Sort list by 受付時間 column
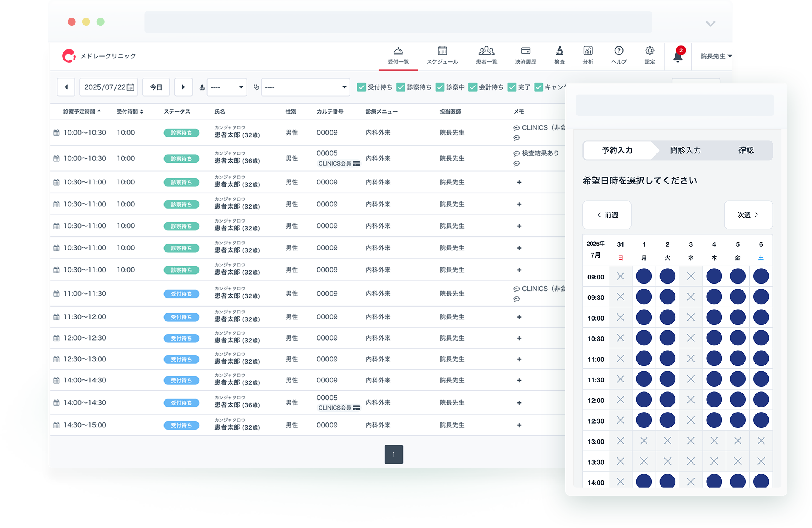812x528 pixels. point(129,111)
